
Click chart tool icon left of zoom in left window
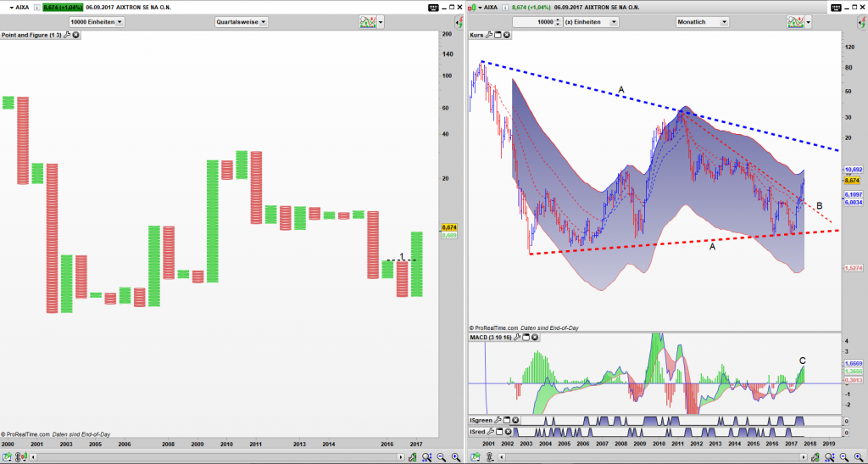tap(413, 457)
